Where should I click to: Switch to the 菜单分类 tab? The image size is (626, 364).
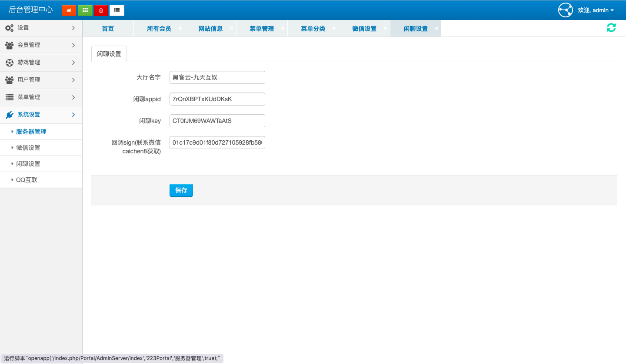[313, 29]
